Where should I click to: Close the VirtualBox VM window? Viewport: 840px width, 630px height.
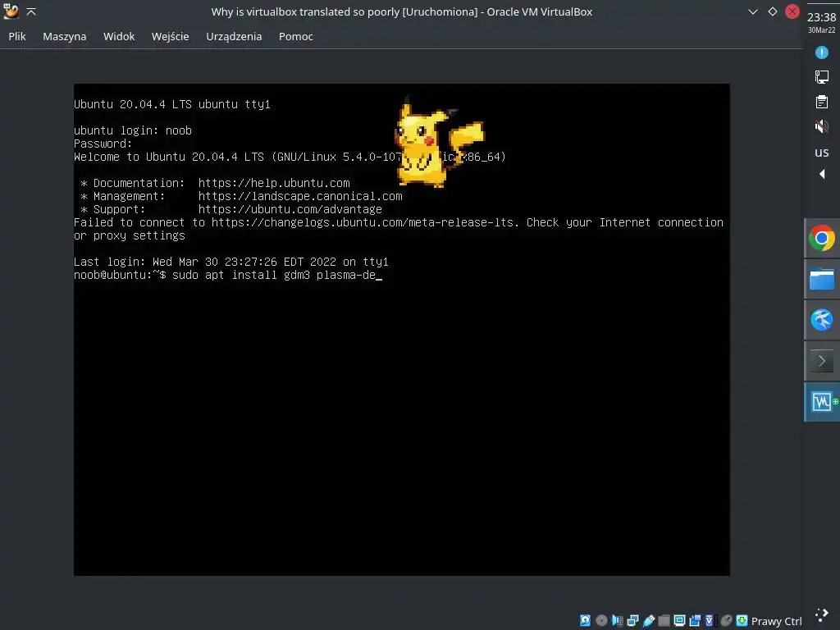pos(792,11)
